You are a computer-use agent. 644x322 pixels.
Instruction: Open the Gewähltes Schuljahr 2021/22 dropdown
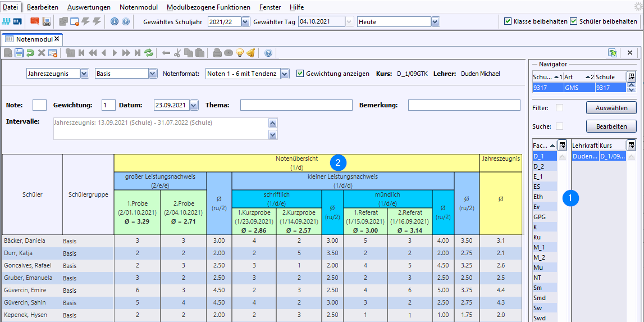click(245, 22)
